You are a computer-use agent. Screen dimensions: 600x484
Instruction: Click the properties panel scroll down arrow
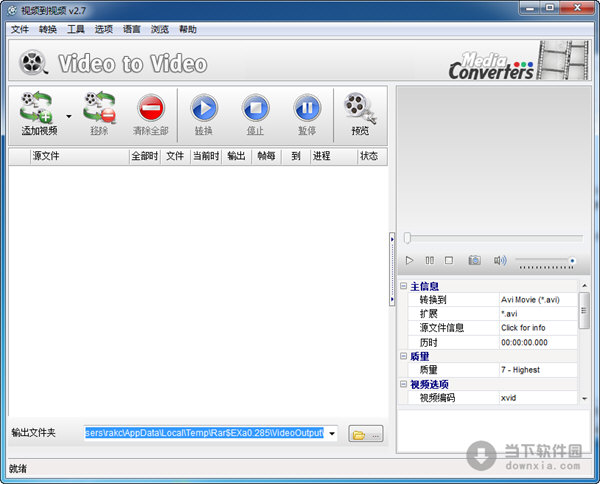(584, 399)
